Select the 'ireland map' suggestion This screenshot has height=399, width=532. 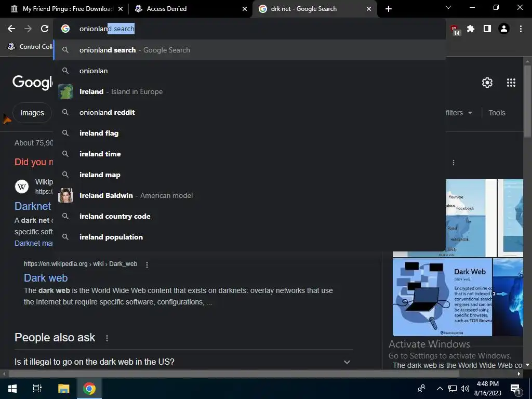point(249,175)
